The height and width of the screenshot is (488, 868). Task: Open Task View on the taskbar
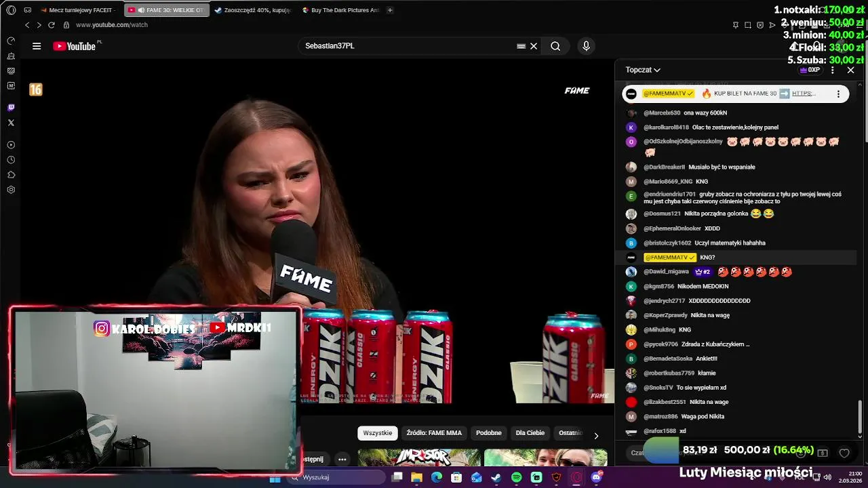point(397,478)
